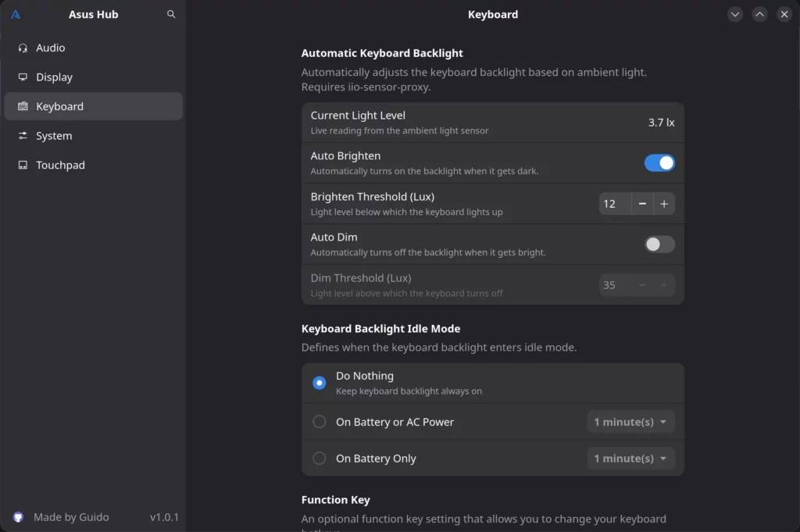Switch to the Audio settings page
This screenshot has width=800, height=532.
(x=51, y=48)
